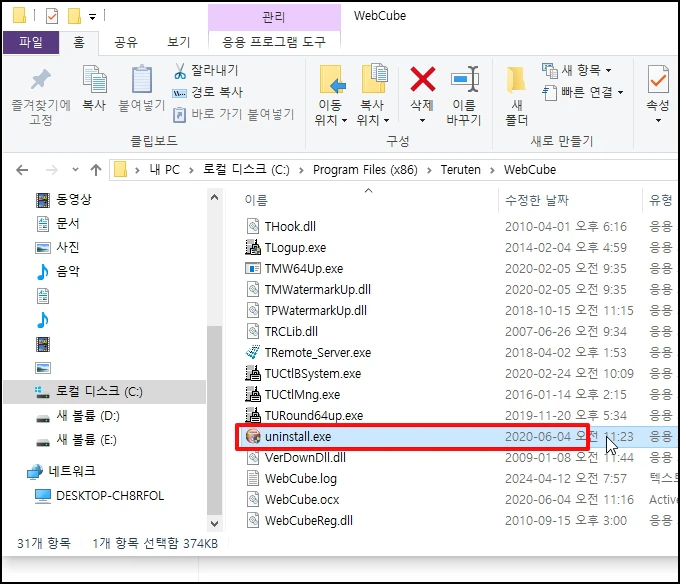
Task: Go up one folder level
Action: [96, 170]
